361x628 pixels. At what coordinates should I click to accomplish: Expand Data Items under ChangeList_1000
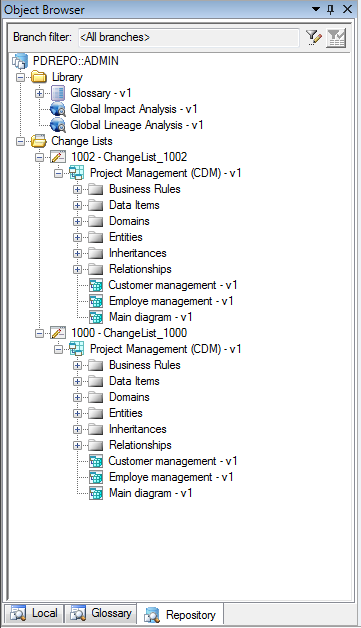click(x=78, y=381)
